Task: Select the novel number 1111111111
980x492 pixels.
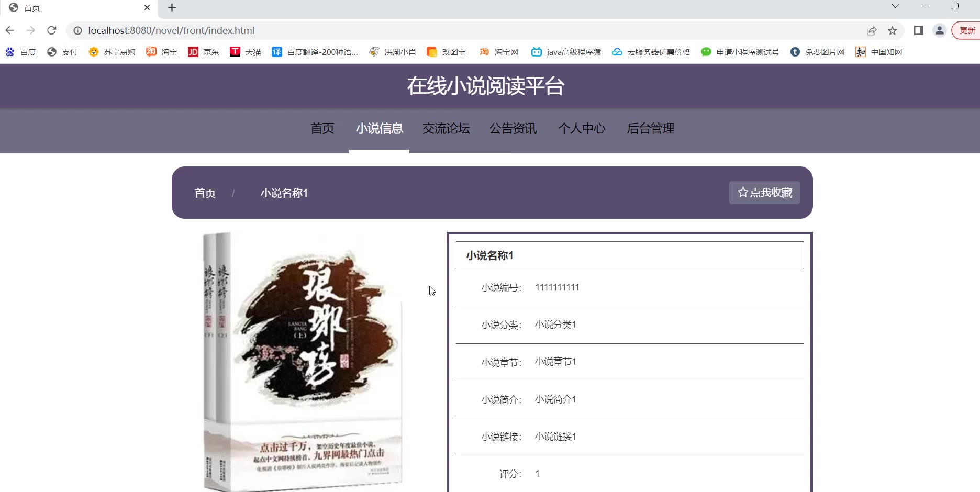Action: (x=557, y=287)
